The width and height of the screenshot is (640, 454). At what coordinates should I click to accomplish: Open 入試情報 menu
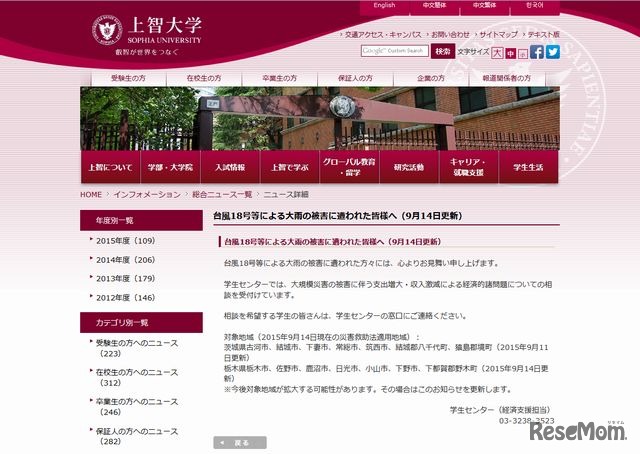230,167
